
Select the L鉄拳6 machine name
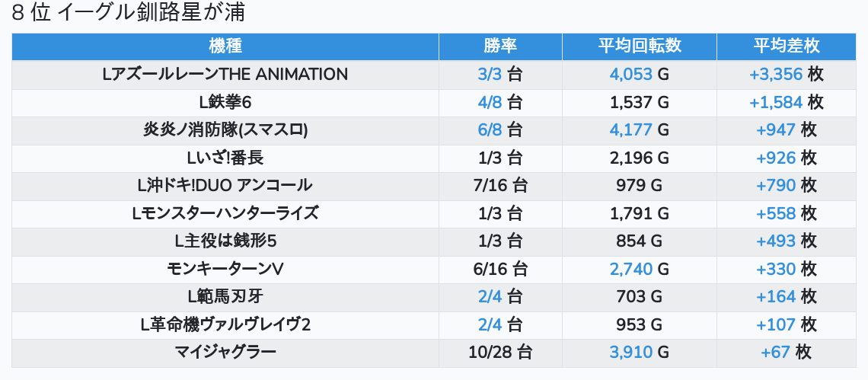pyautogui.click(x=225, y=102)
